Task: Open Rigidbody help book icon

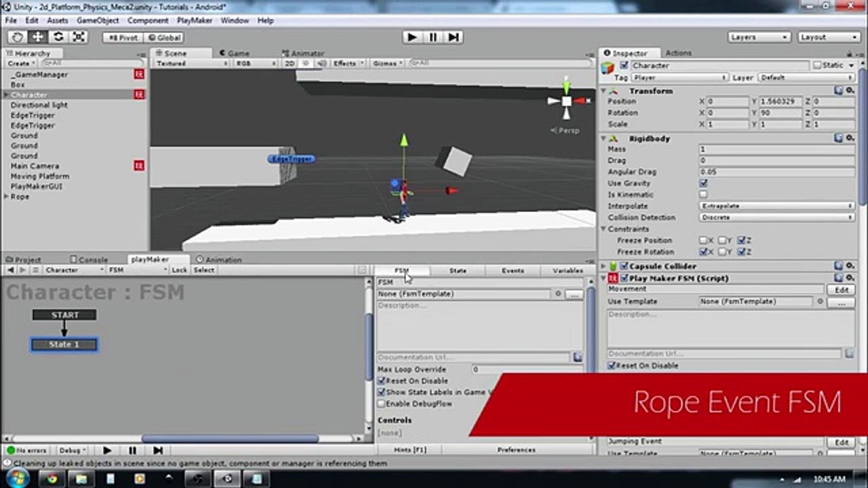Action: coord(839,138)
